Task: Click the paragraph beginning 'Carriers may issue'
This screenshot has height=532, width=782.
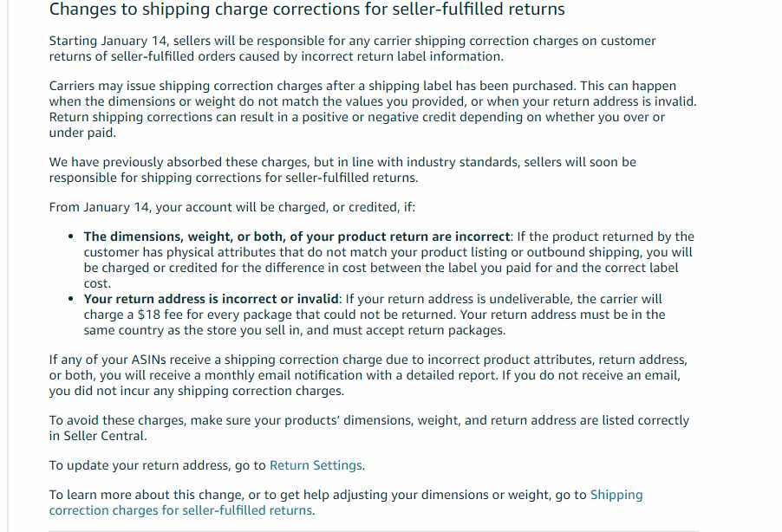Action: coord(373,109)
